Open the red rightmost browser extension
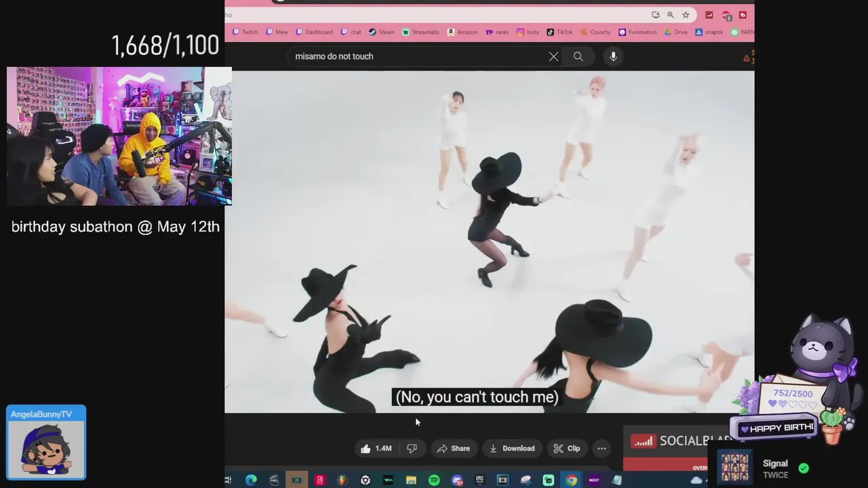868x488 pixels. point(743,15)
